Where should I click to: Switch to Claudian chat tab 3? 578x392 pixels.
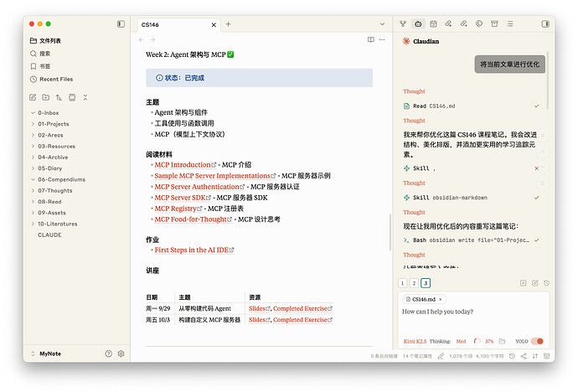coord(426,283)
